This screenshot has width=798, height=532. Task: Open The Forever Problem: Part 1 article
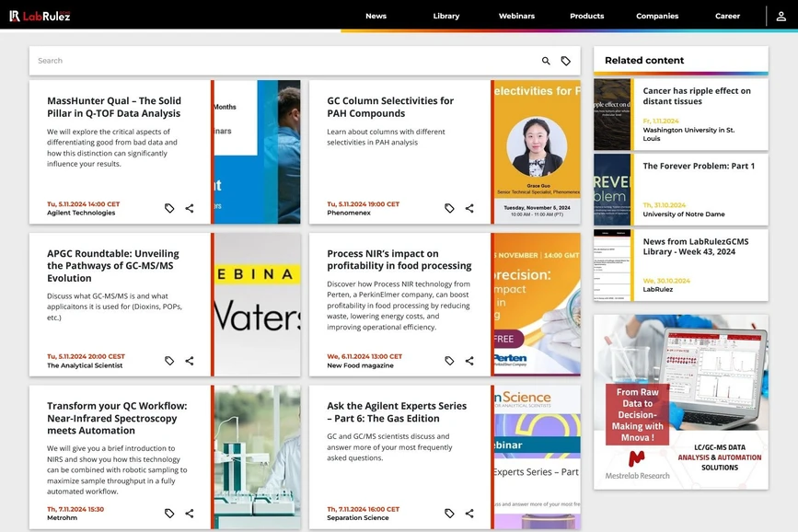699,166
